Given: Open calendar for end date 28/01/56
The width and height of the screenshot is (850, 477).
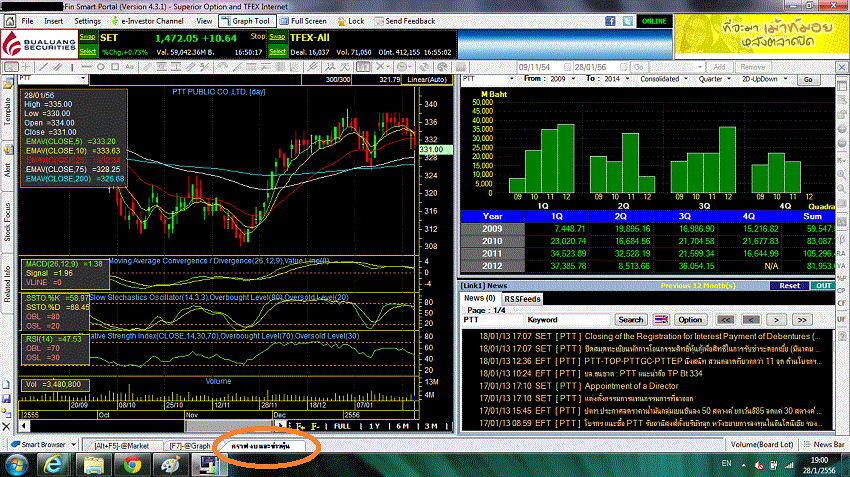Looking at the screenshot, I should [623, 67].
